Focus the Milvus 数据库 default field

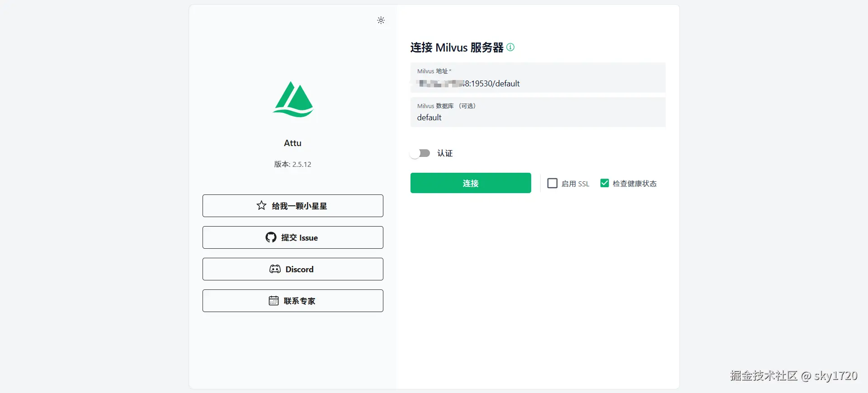pos(538,112)
